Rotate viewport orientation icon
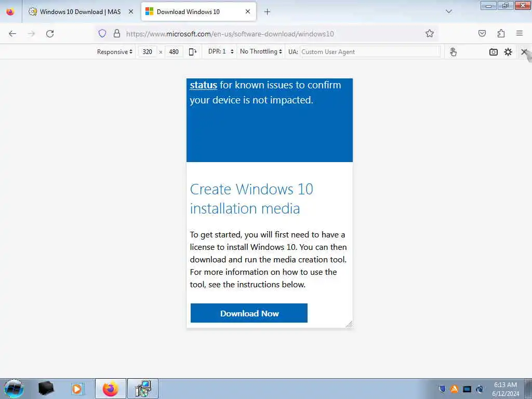 193,52
